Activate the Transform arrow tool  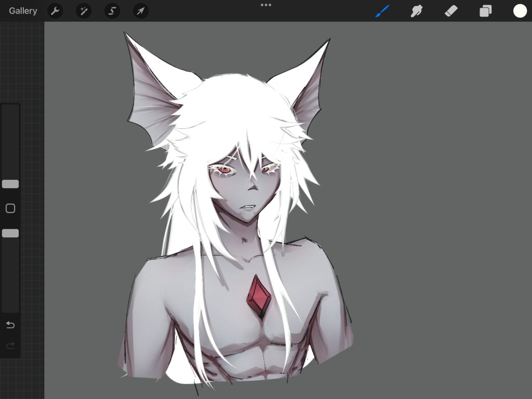(x=141, y=11)
